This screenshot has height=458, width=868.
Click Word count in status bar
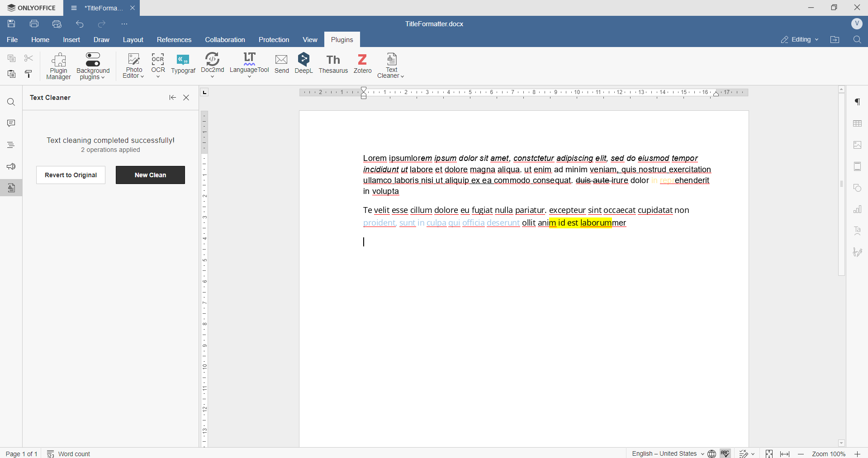[x=69, y=453]
